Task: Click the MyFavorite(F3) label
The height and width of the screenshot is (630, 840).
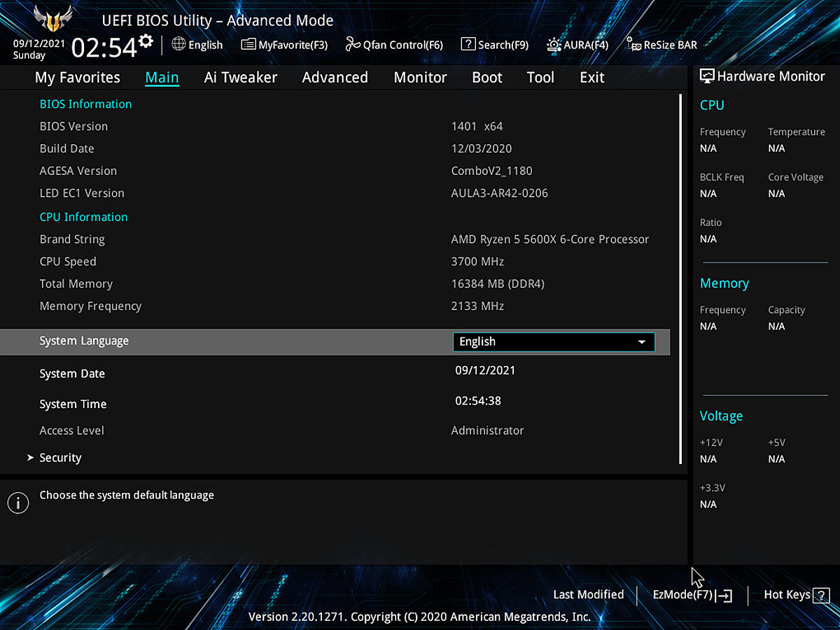Action: coord(293,45)
